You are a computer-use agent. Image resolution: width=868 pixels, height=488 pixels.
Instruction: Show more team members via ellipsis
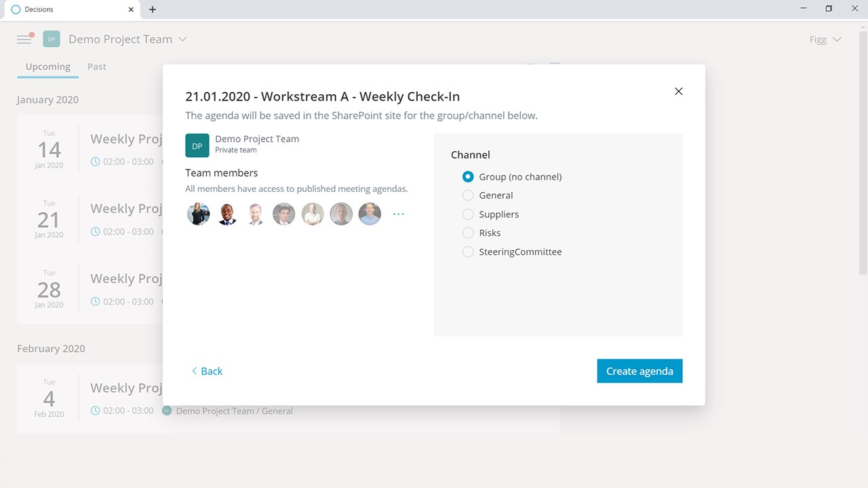tap(399, 214)
